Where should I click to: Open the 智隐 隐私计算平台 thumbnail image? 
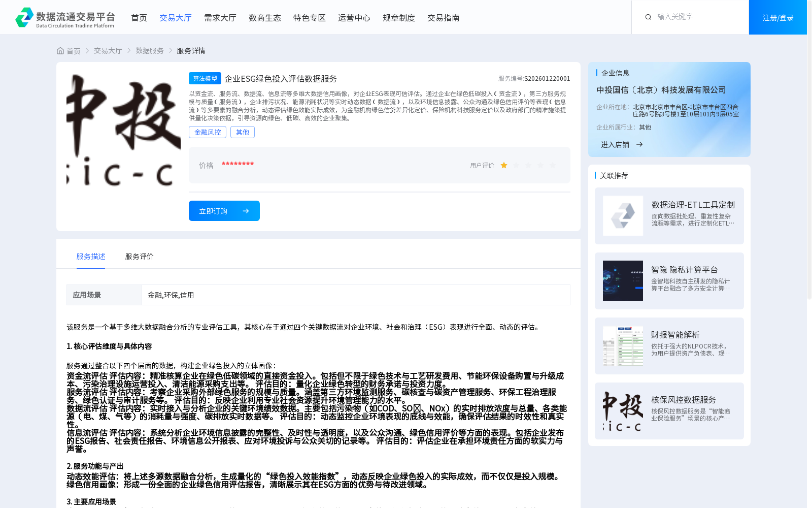[623, 281]
